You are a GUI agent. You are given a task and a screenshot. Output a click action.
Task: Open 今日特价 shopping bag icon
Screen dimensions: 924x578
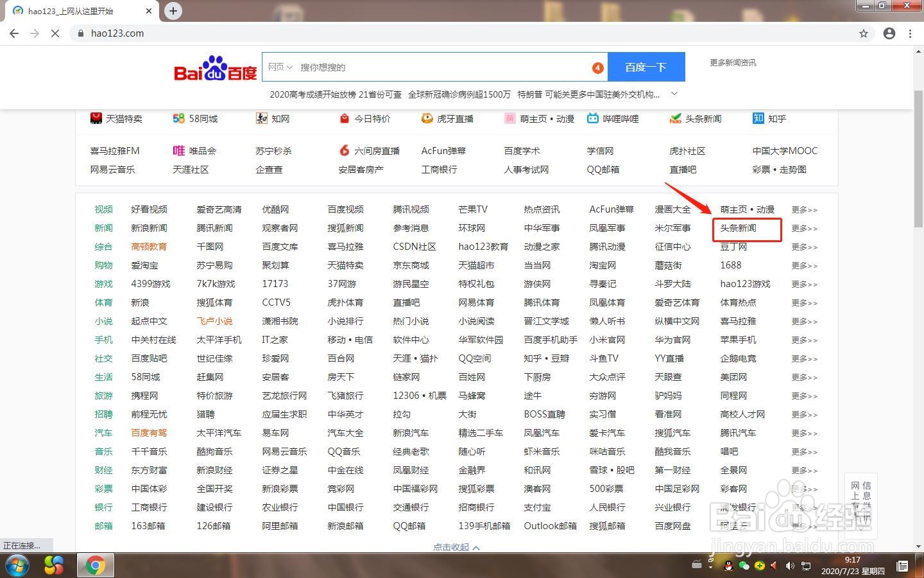pos(345,118)
